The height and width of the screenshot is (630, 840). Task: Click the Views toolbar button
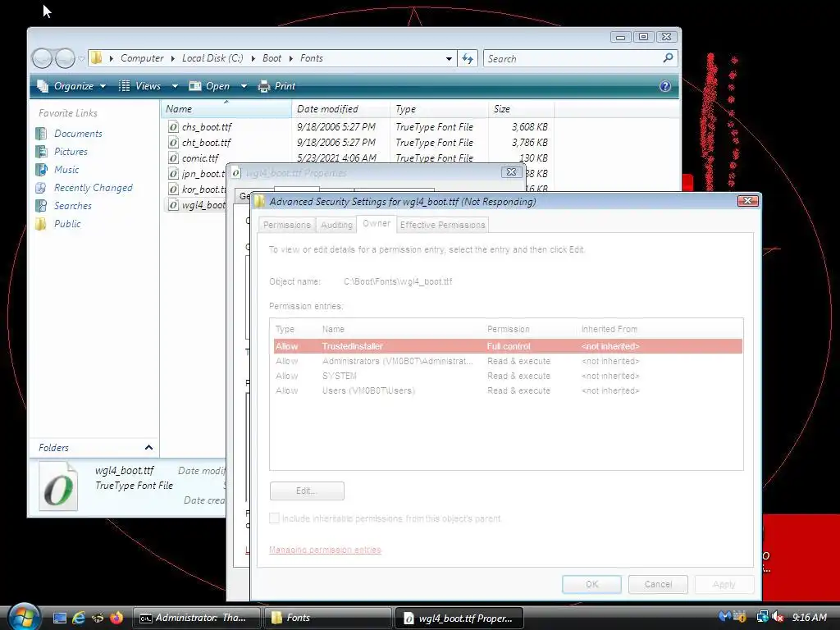pos(140,85)
